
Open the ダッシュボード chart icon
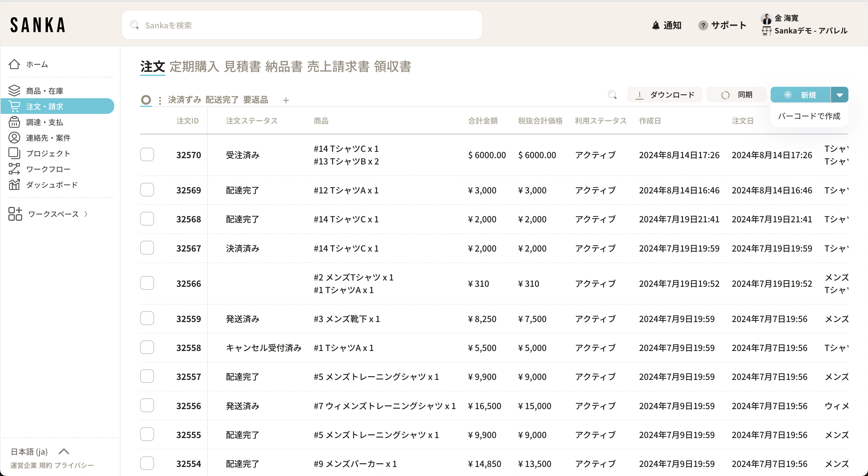click(14, 185)
